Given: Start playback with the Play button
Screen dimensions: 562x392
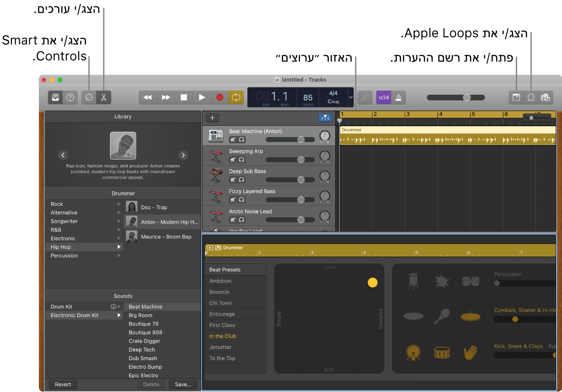Looking at the screenshot, I should [x=202, y=97].
